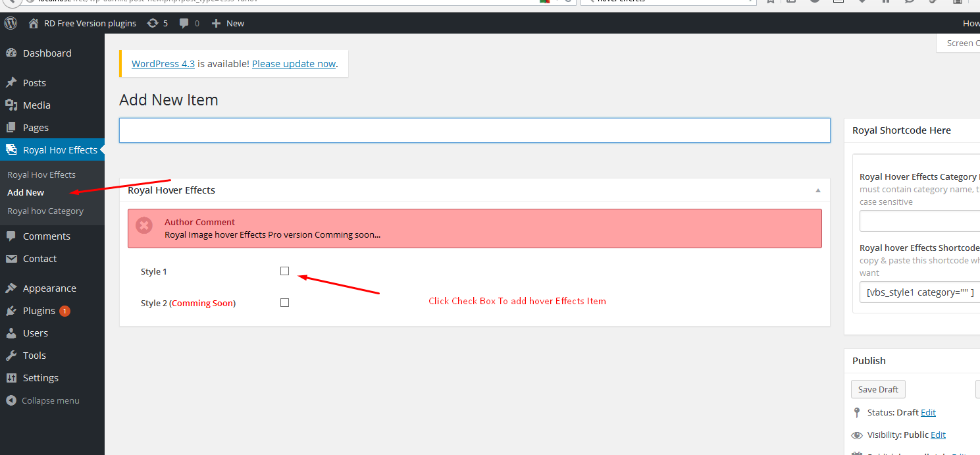The height and width of the screenshot is (455, 980).
Task: Open the admin bar comments bubble
Action: tap(190, 23)
